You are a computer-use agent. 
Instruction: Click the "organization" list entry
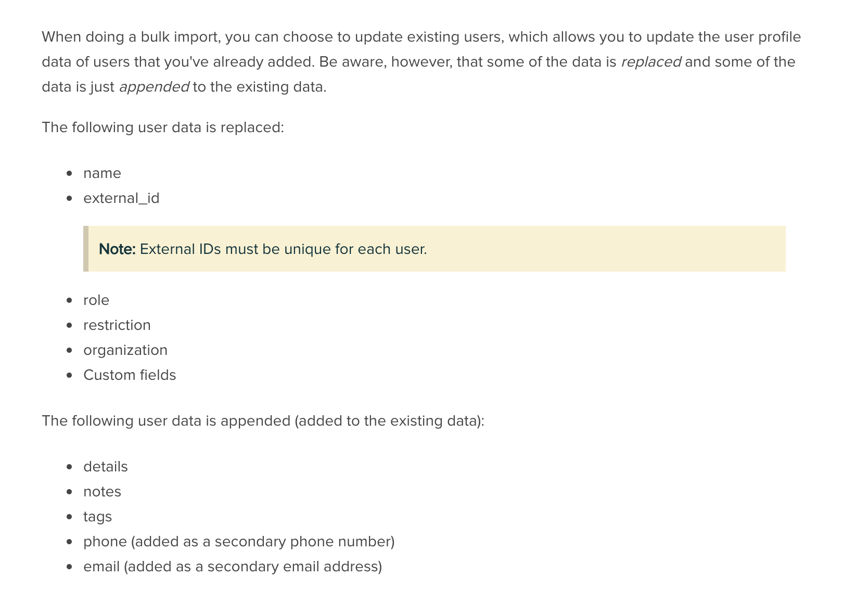tap(125, 350)
